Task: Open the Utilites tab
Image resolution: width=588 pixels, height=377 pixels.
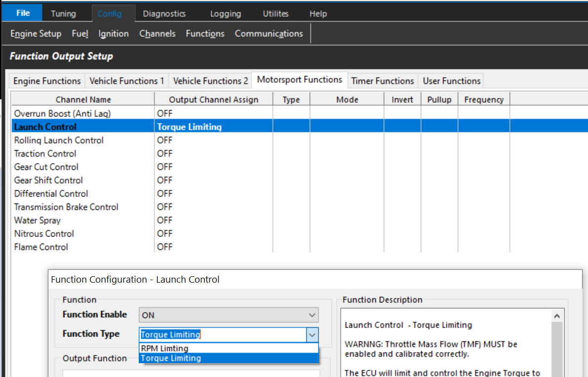Action: point(275,14)
